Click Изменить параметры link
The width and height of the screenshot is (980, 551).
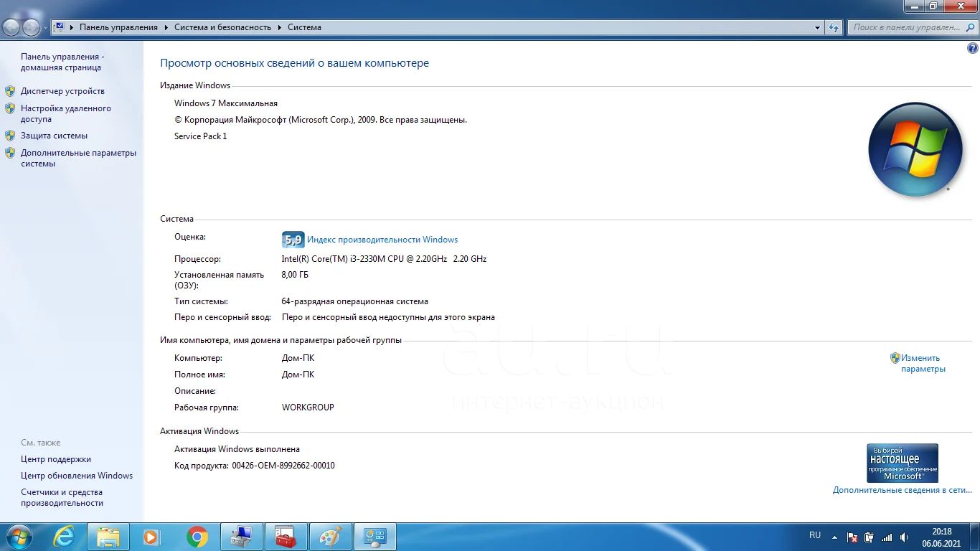click(923, 363)
